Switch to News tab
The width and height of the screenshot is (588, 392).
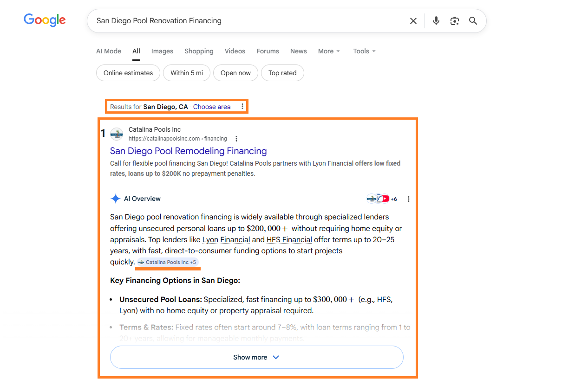click(299, 51)
